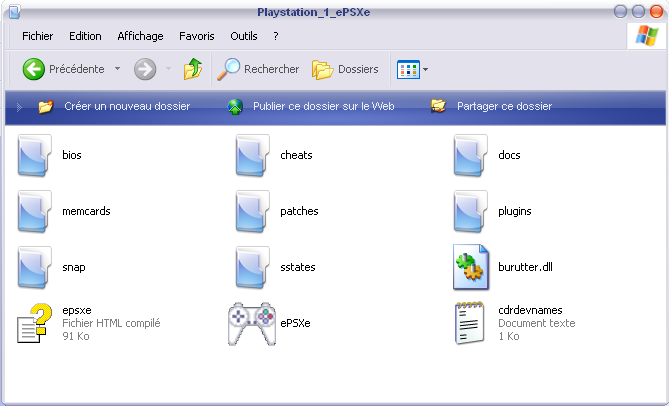The image size is (669, 406).
Task: Click the epsxe help file name
Action: [77, 310]
